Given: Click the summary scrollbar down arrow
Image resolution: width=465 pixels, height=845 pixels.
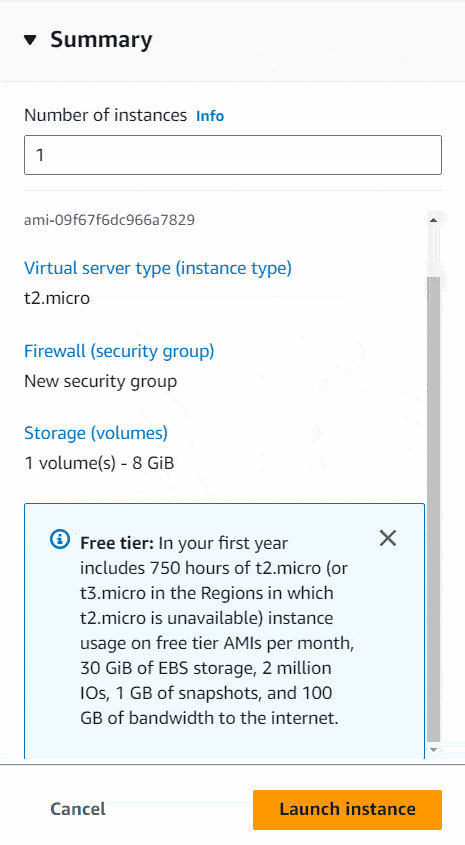Looking at the screenshot, I should point(433,750).
